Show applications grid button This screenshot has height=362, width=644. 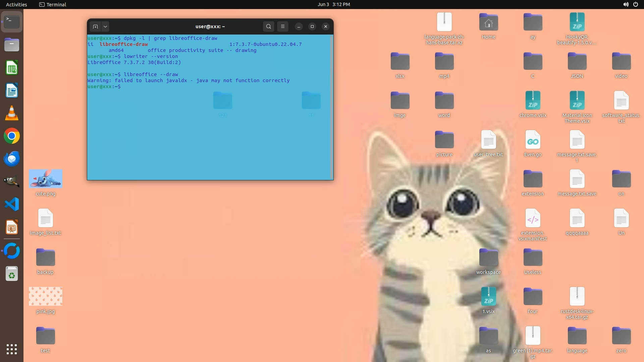[x=12, y=349]
